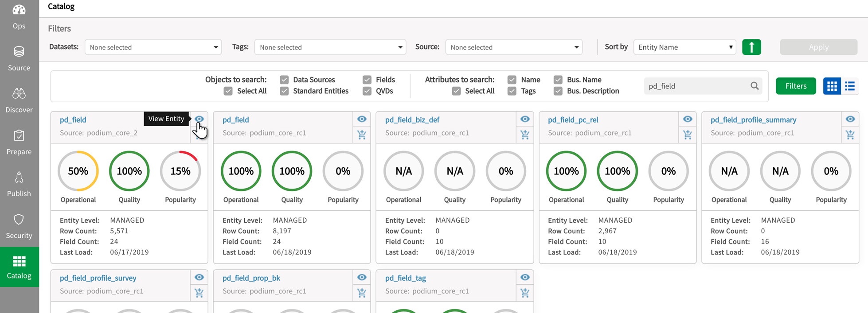Toggle the QVDs checkbox
868x313 pixels.
click(x=367, y=91)
